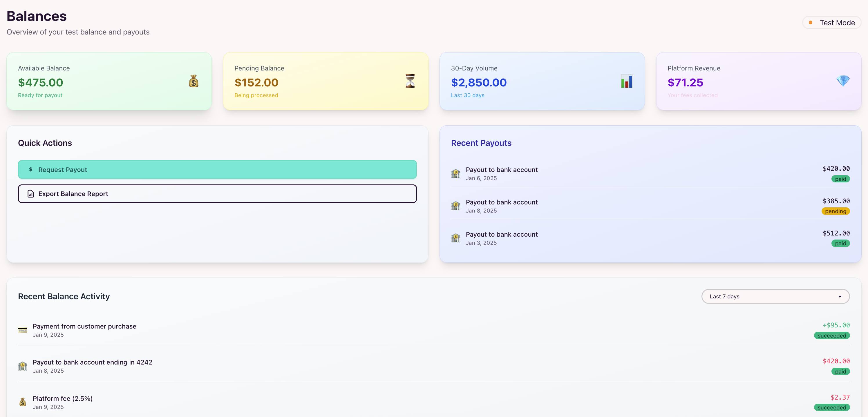Click the bank icon beside payout ending 4242
Image resolution: width=868 pixels, height=417 pixels.
(x=23, y=366)
